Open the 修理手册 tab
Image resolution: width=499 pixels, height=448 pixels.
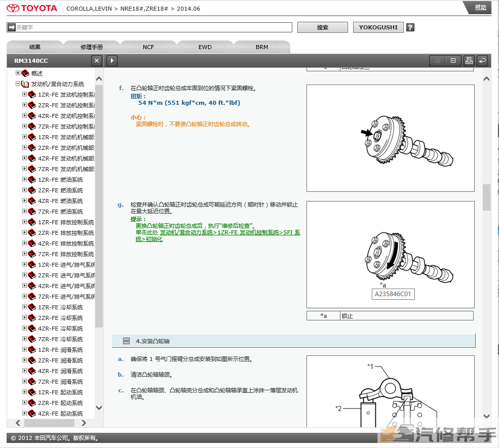click(92, 47)
